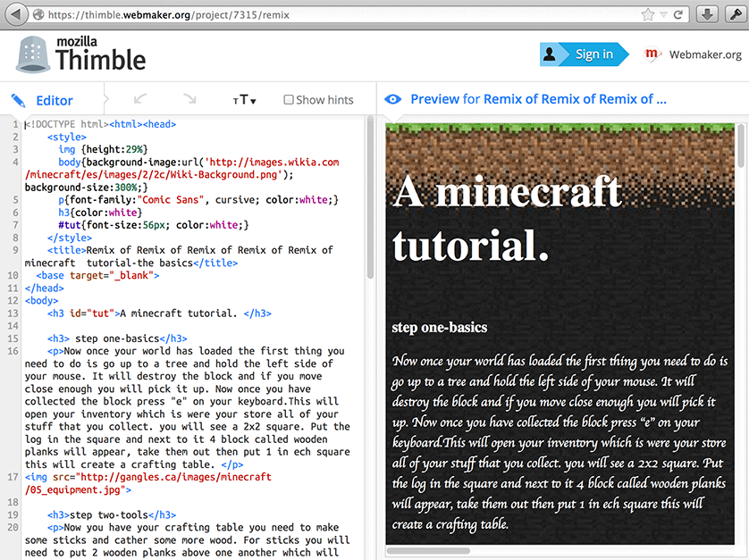Click the preview pane vertical scrollbar

(741, 146)
